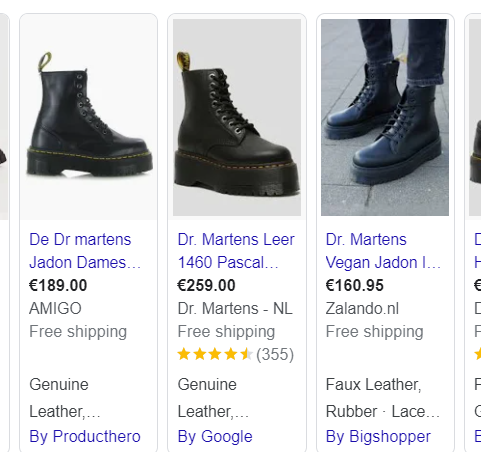Select the €189.00 price
This screenshot has height=452, width=481.
(58, 285)
